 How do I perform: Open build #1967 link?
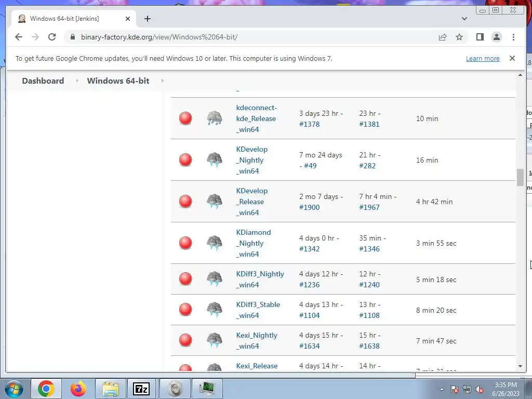pyautogui.click(x=369, y=207)
